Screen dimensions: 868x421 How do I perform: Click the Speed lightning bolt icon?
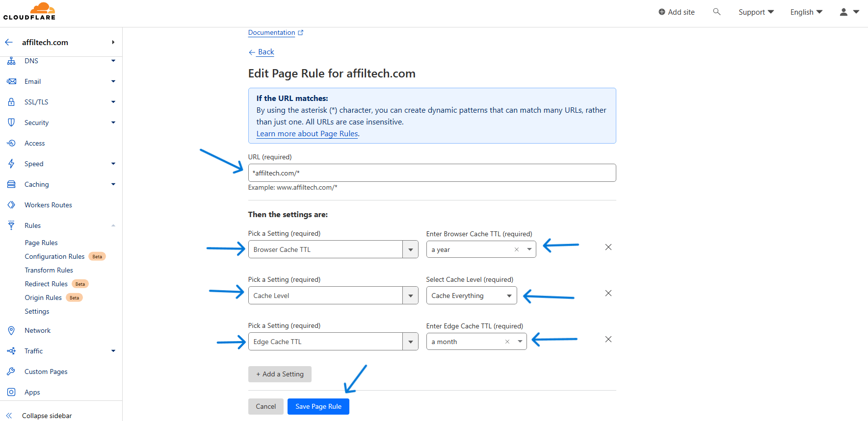(11, 164)
